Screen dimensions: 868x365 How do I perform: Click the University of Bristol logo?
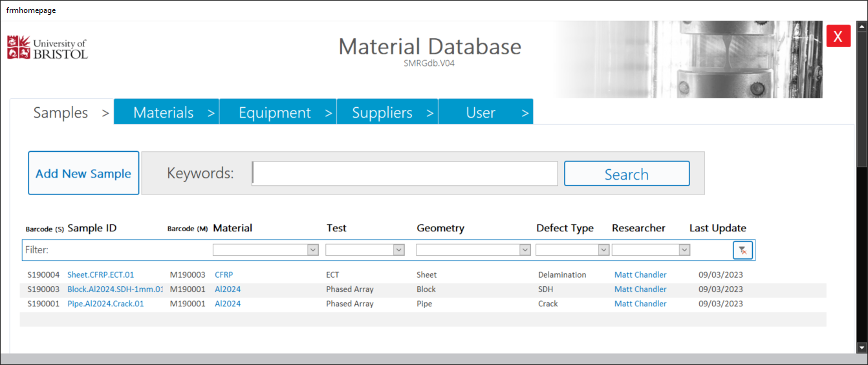pos(47,48)
